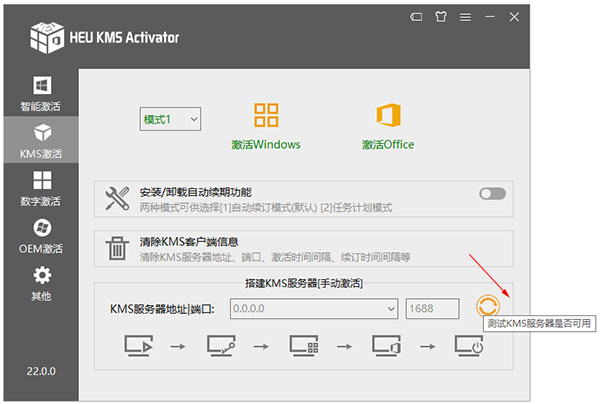Switch to 智能激活 sidebar tab
600x404 pixels.
click(x=42, y=92)
